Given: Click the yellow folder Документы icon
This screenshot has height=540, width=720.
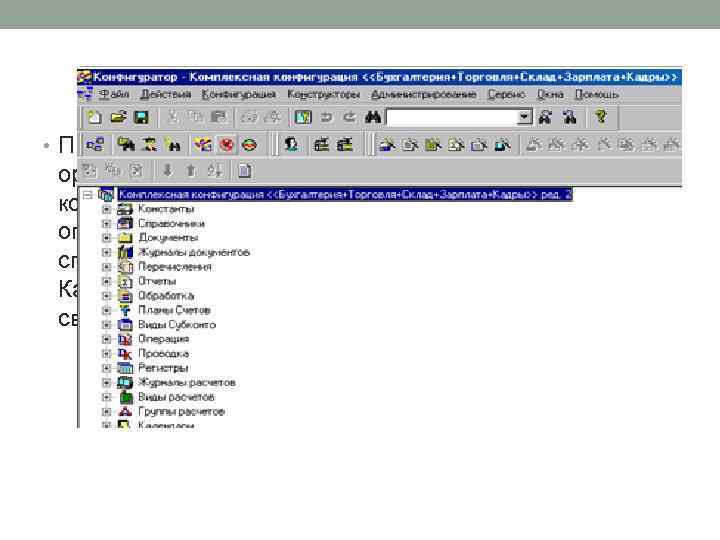Looking at the screenshot, I should pyautogui.click(x=125, y=238).
